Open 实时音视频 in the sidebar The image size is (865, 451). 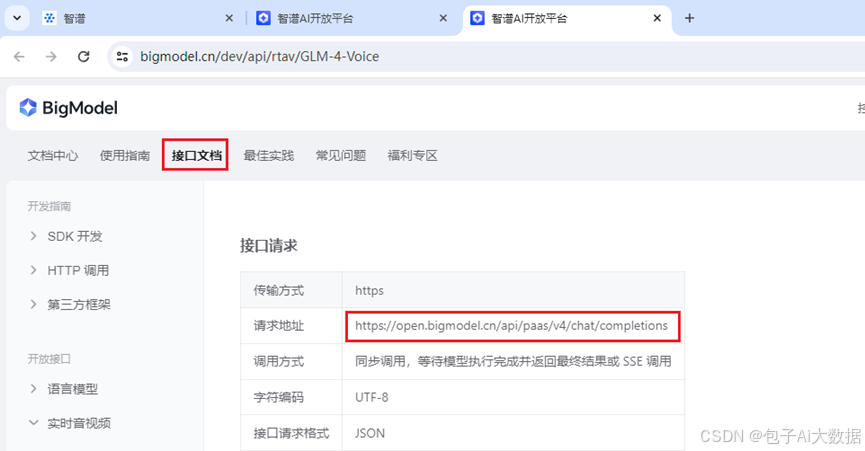pyautogui.click(x=79, y=423)
